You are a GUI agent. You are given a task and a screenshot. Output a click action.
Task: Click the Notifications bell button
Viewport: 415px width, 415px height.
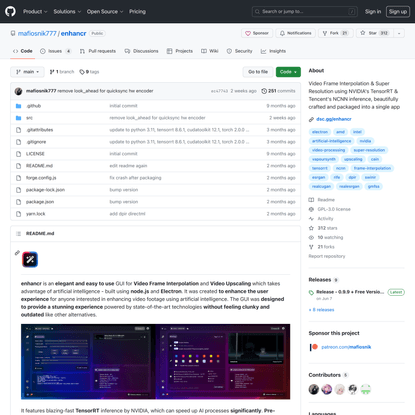click(295, 33)
